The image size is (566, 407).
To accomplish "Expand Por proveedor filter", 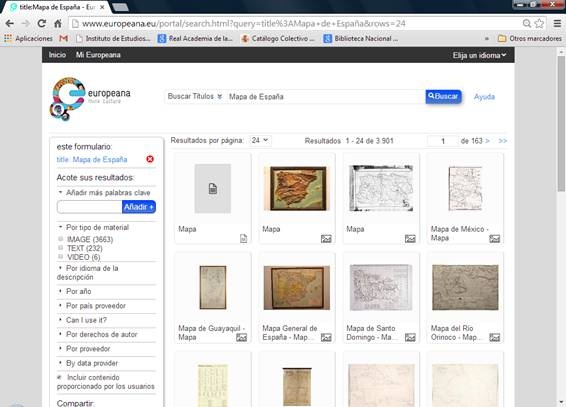I will click(x=85, y=349).
